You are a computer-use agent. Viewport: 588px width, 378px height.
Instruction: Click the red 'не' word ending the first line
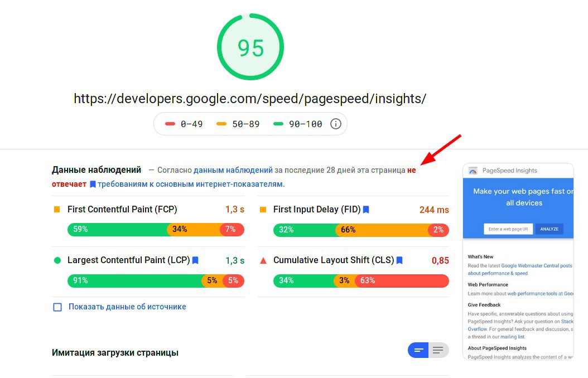click(411, 170)
